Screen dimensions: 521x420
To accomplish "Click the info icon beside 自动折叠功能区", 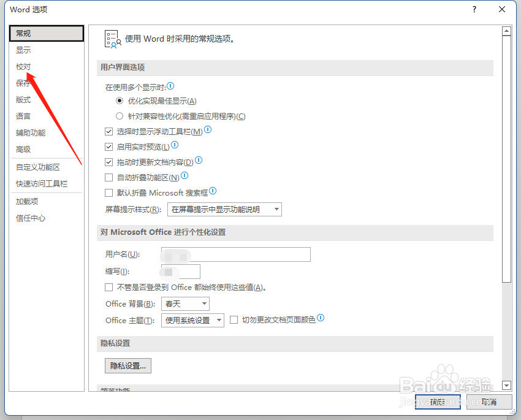I will [x=184, y=175].
